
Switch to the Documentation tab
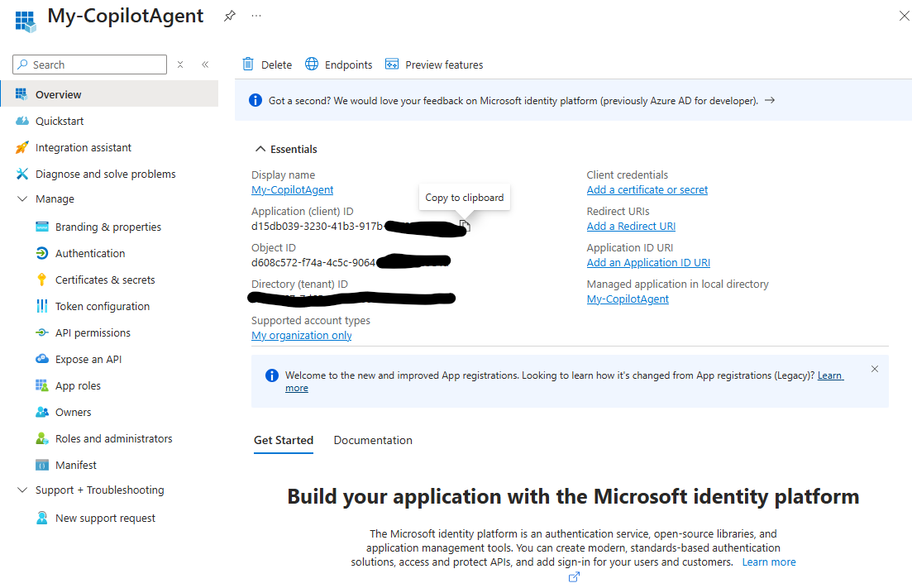click(x=373, y=440)
